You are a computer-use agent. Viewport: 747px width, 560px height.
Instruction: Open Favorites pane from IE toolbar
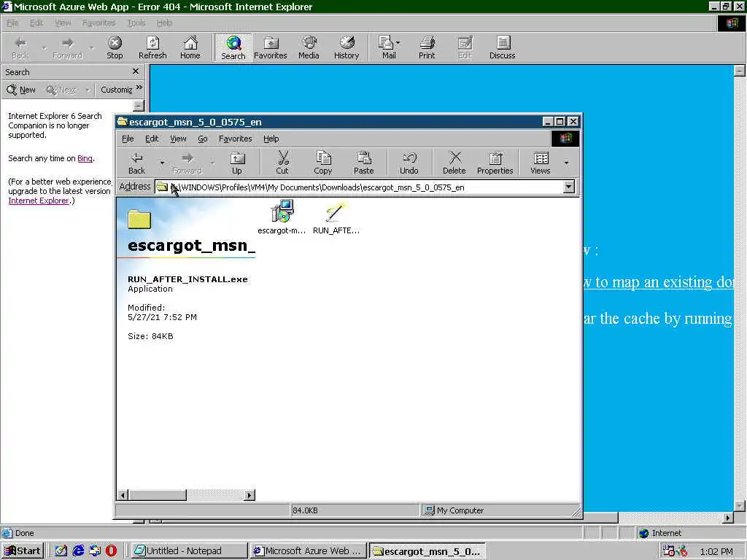tap(271, 47)
